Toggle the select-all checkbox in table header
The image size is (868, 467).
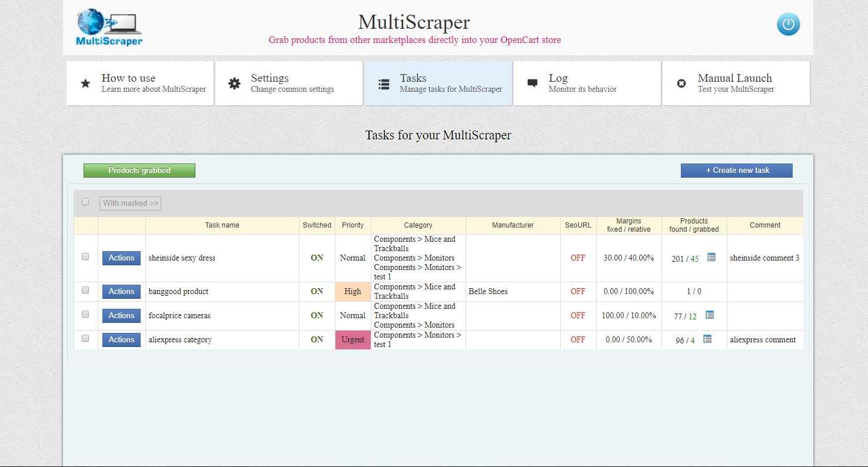pyautogui.click(x=85, y=202)
